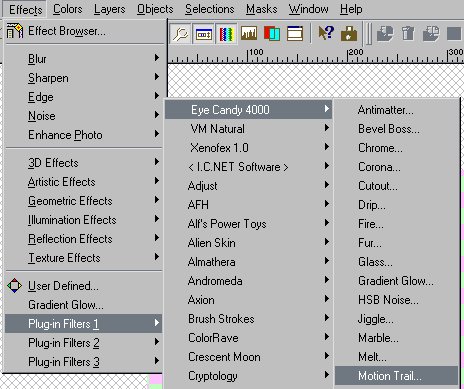Image resolution: width=464 pixels, height=389 pixels.
Task: Click the User Defined diamond icon
Action: tap(14, 286)
